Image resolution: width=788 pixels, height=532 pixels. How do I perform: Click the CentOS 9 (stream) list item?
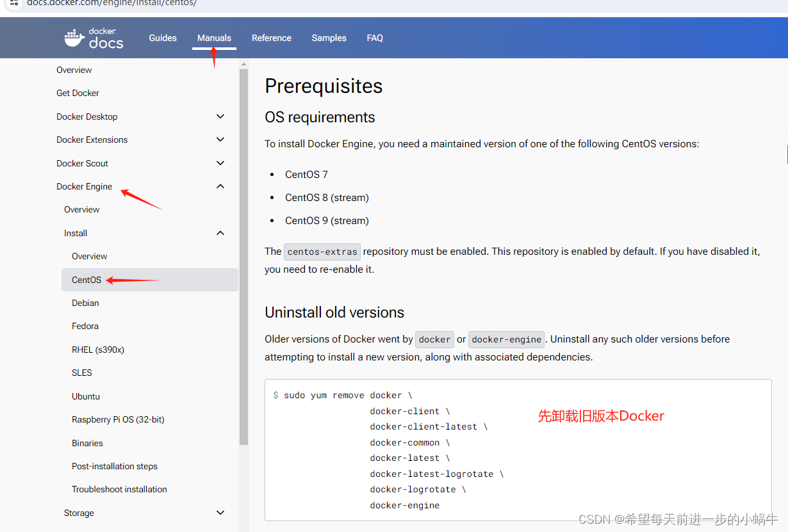pos(327,220)
